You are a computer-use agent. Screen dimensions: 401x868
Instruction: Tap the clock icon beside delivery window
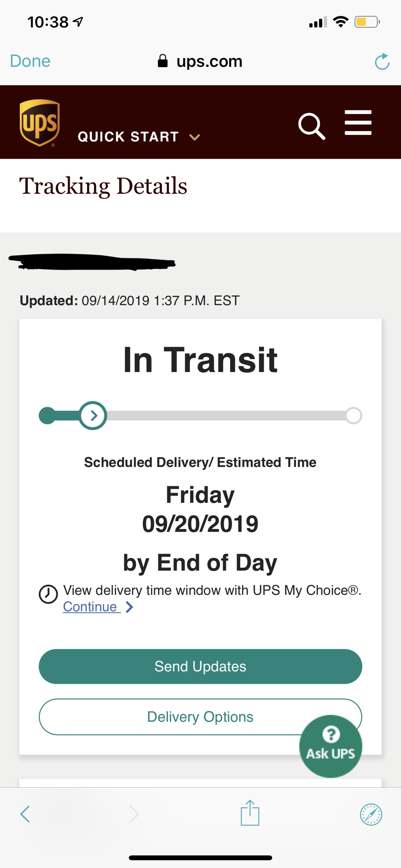(x=48, y=594)
